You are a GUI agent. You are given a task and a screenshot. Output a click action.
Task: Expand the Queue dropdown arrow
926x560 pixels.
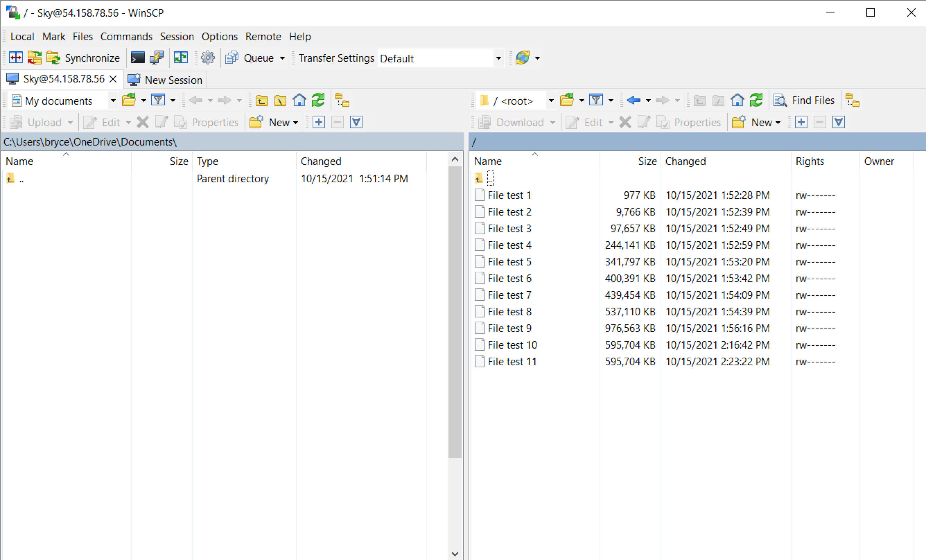(282, 58)
